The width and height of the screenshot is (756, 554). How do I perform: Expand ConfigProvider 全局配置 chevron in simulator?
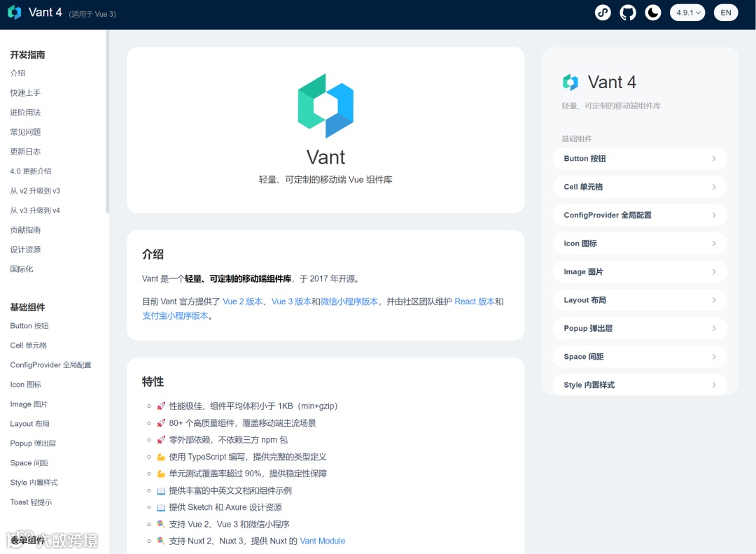click(x=714, y=215)
